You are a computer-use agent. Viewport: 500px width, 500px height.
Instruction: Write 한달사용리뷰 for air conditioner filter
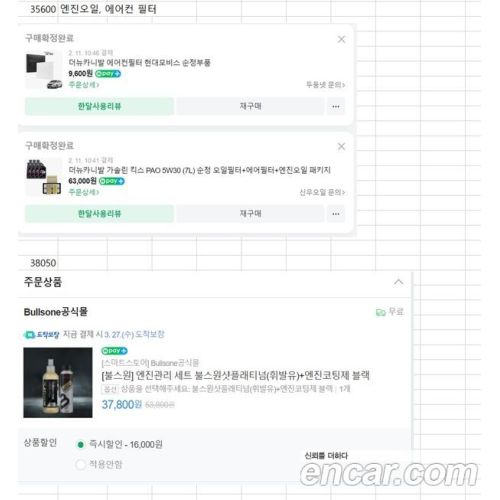pos(99,106)
